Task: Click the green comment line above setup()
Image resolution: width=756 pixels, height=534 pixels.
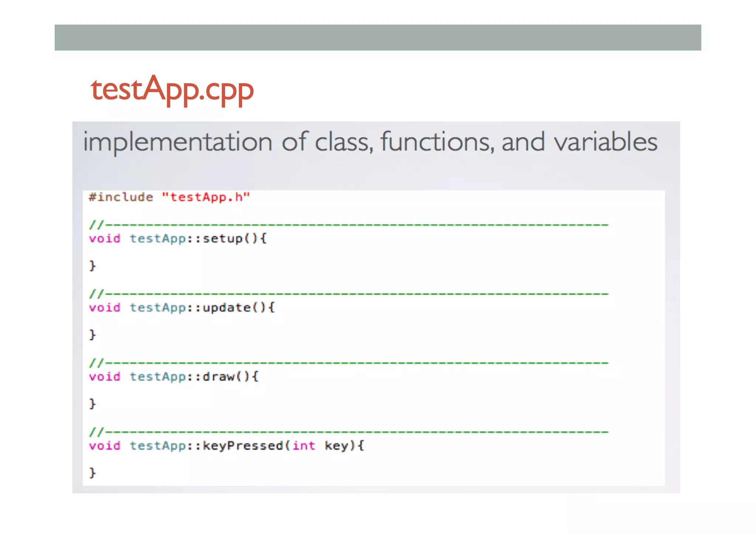Action: 348,224
